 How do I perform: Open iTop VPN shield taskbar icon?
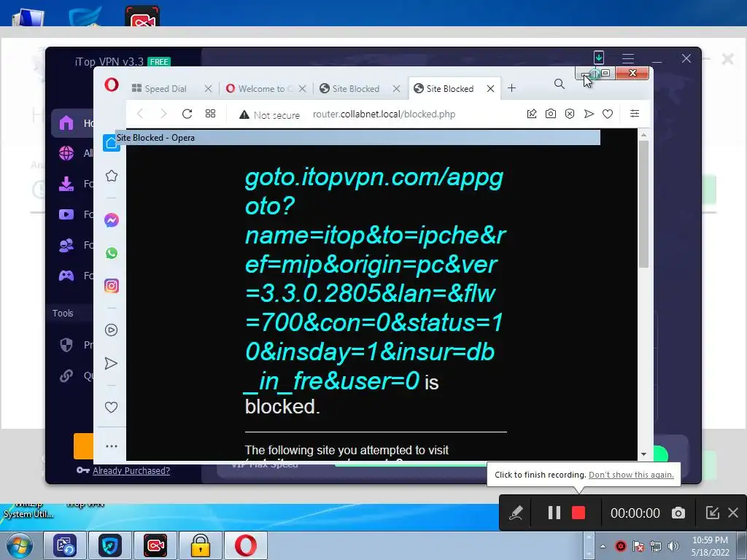110,545
